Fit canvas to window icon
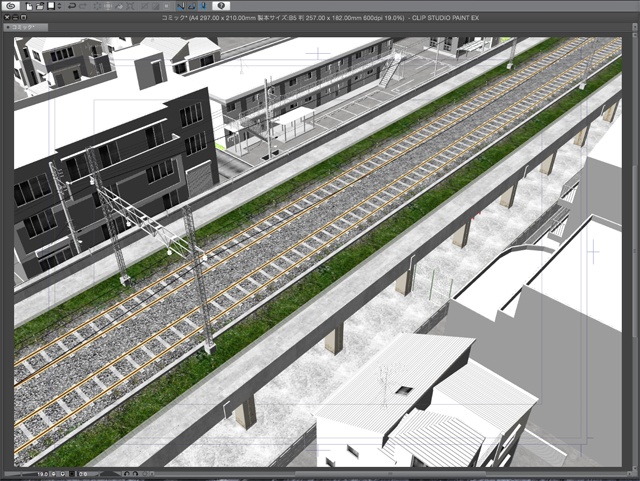Image resolution: width=640 pixels, height=481 pixels. pos(72,474)
